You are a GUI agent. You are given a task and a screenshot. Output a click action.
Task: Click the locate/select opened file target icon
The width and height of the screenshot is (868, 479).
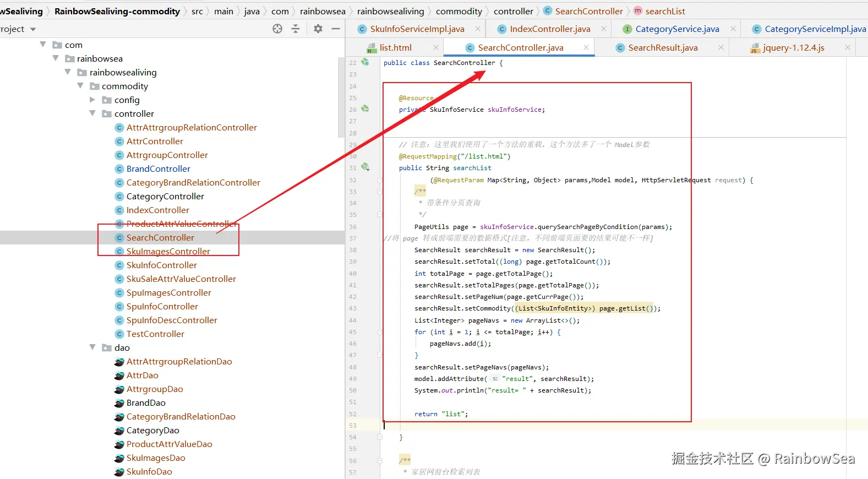coord(277,29)
